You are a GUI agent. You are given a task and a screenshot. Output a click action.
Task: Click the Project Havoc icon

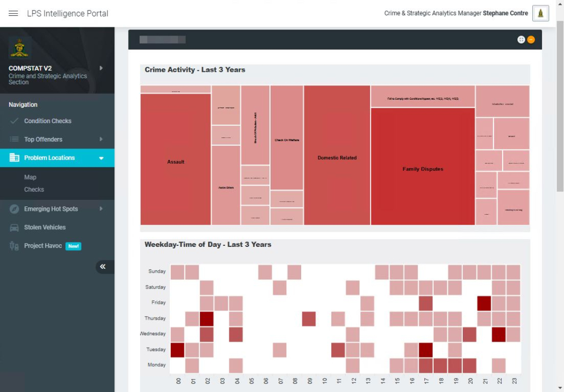click(14, 246)
